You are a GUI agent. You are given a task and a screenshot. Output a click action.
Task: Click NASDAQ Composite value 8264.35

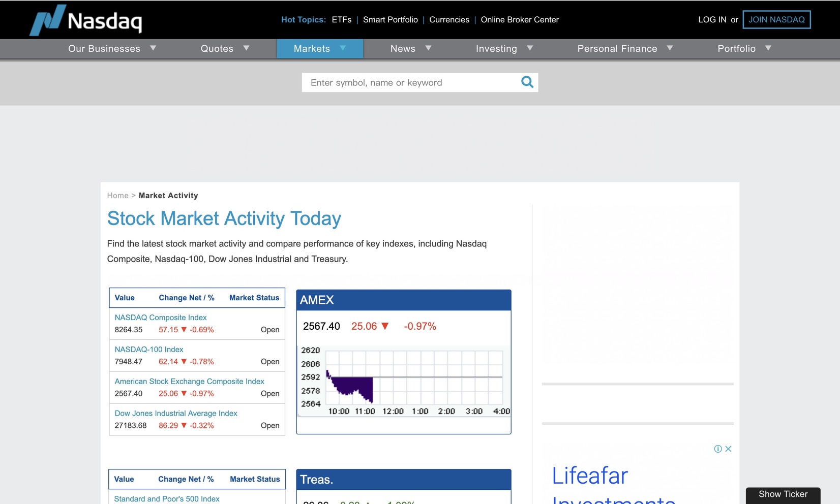pos(129,330)
